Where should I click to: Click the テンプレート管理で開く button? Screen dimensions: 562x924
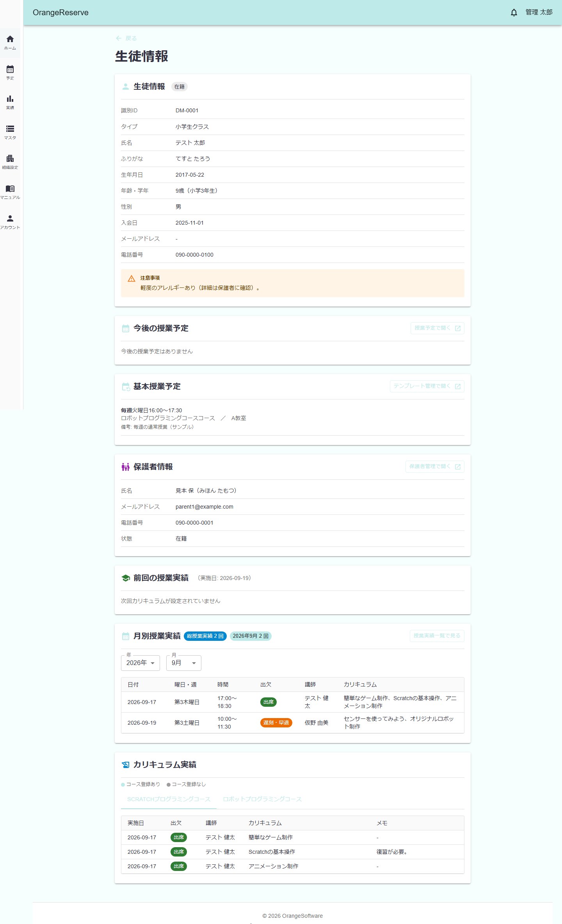point(427,386)
